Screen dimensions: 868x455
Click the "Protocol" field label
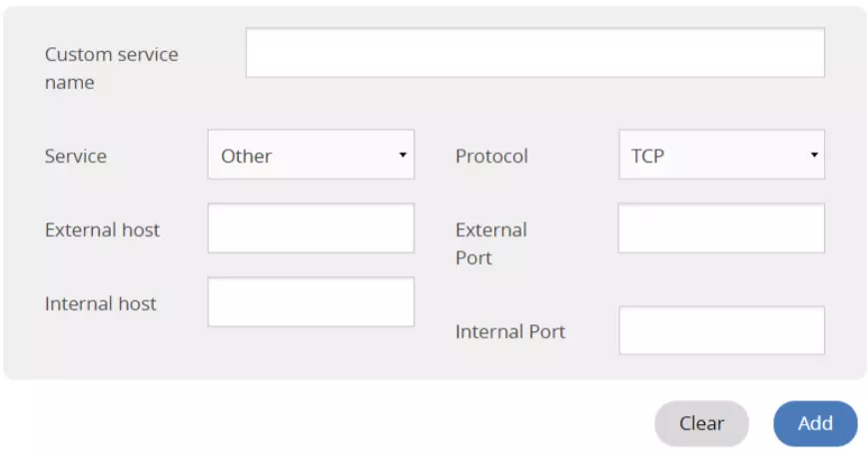(x=491, y=157)
